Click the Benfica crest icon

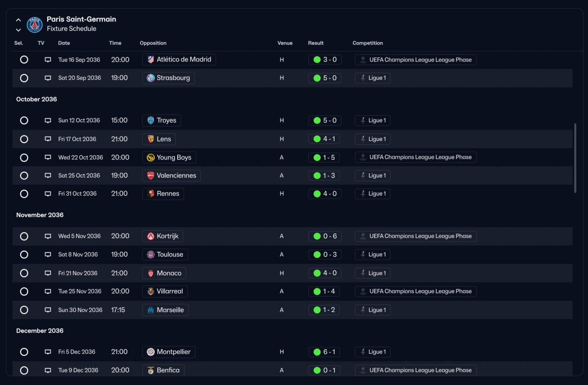151,370
